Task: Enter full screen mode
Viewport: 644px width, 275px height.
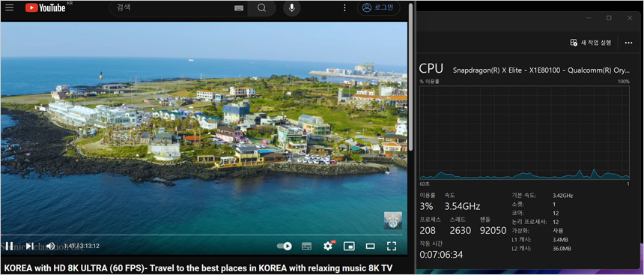Action: pos(392,246)
